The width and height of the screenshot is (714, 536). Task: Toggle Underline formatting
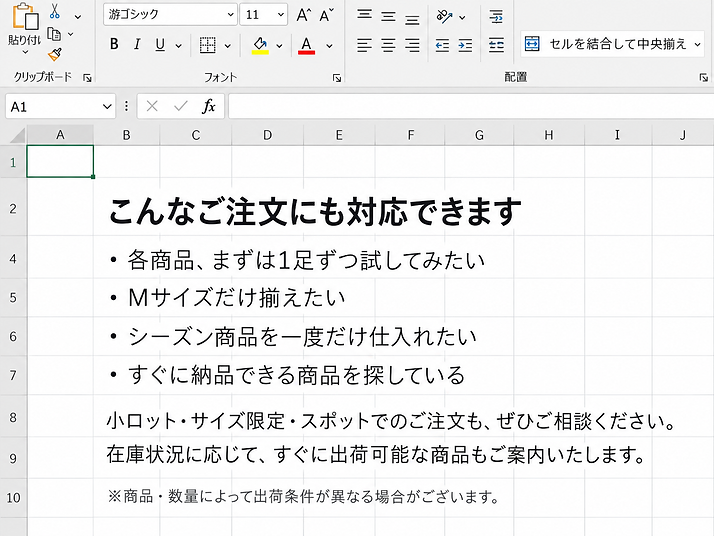[160, 44]
